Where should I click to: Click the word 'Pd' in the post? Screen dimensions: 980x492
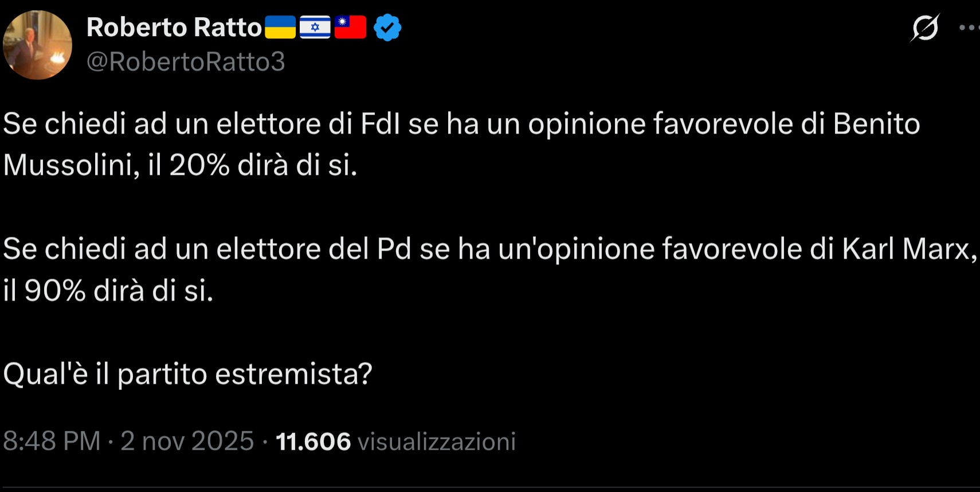click(394, 249)
